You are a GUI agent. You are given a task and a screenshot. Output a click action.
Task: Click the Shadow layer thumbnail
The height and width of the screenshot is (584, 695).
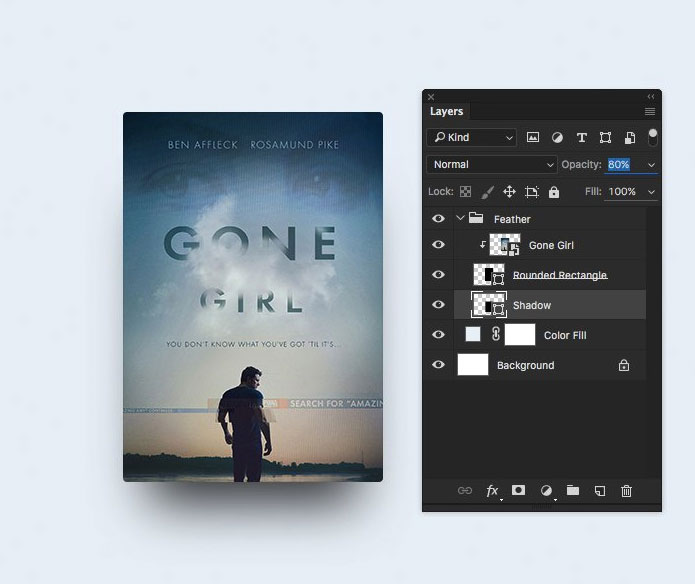click(489, 305)
